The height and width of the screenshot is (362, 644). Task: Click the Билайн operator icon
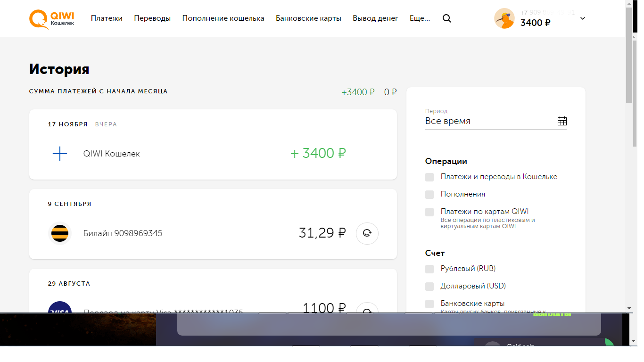(x=60, y=233)
